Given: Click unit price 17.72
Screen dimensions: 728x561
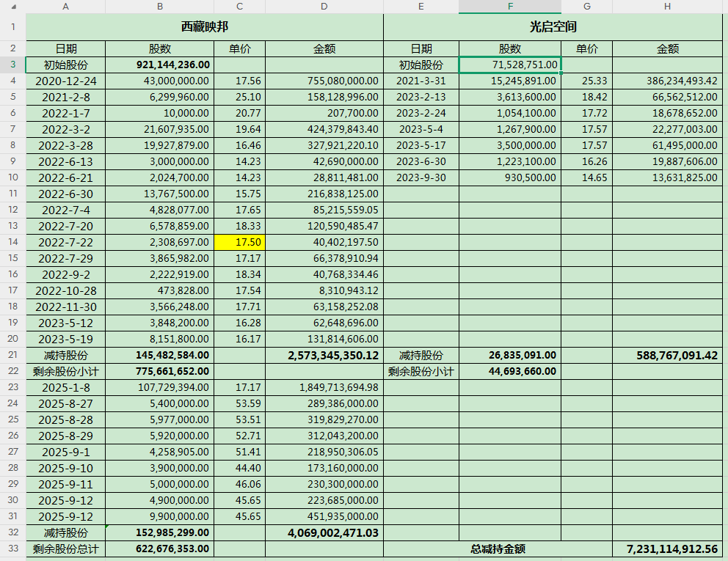Looking at the screenshot, I should [587, 113].
